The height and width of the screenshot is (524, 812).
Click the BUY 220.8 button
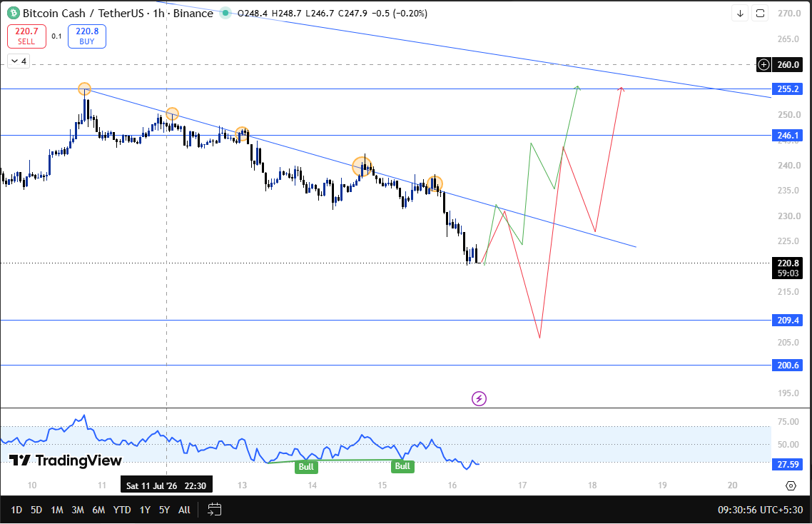(87, 36)
